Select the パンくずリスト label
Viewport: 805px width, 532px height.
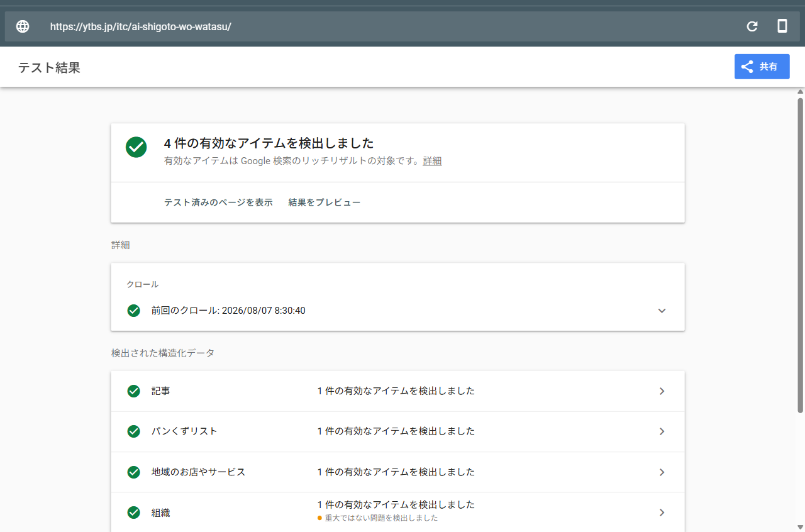[x=184, y=431]
